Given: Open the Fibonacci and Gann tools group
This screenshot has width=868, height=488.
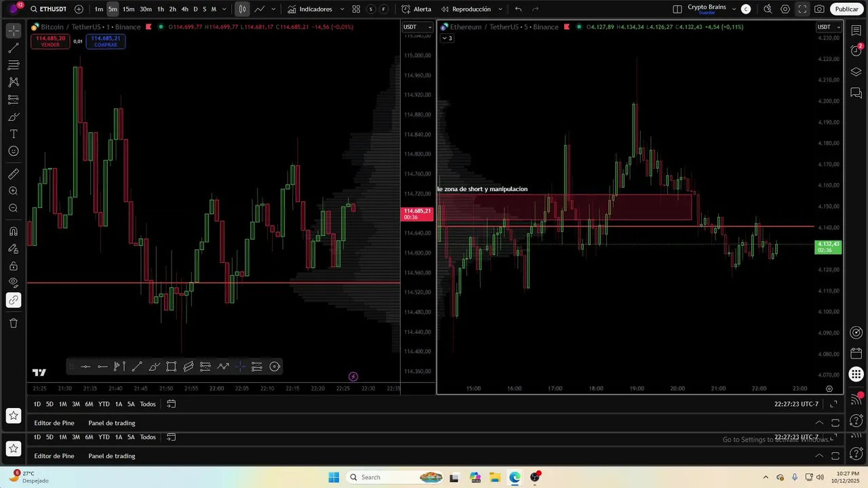Looking at the screenshot, I should click(x=13, y=65).
